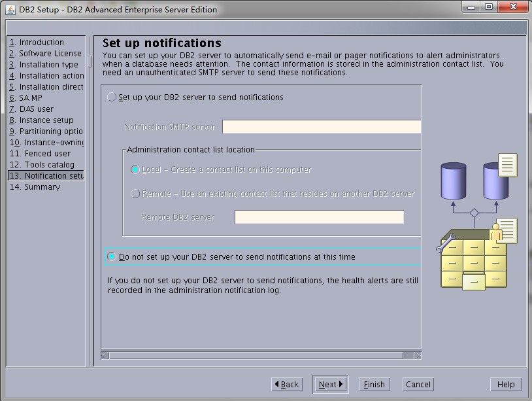Go to step 11 Fenced user

click(40, 154)
